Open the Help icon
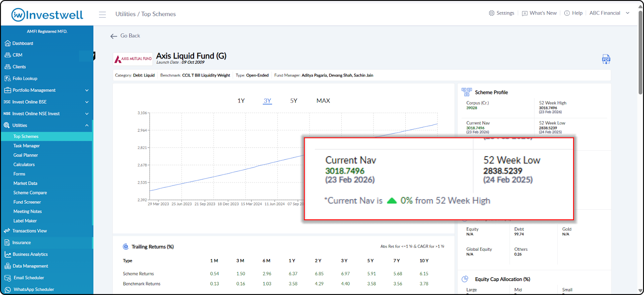This screenshot has width=644, height=295. tap(567, 13)
